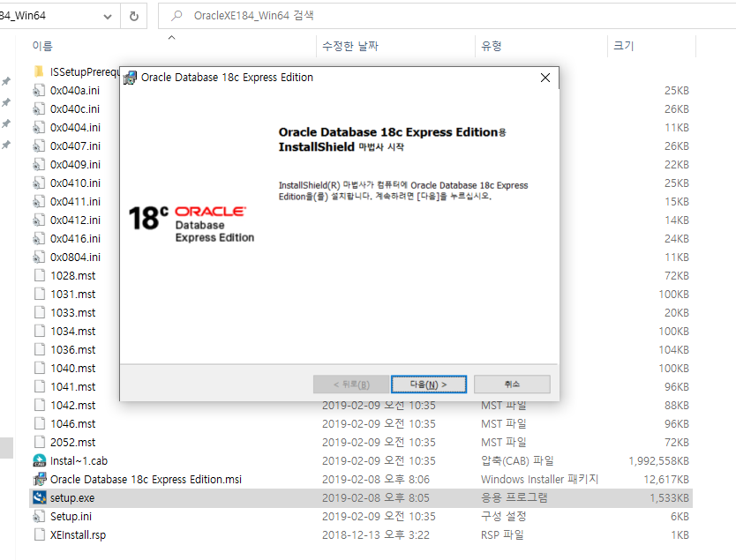
Task: Select 2052.mst file icon
Action: click(x=40, y=443)
